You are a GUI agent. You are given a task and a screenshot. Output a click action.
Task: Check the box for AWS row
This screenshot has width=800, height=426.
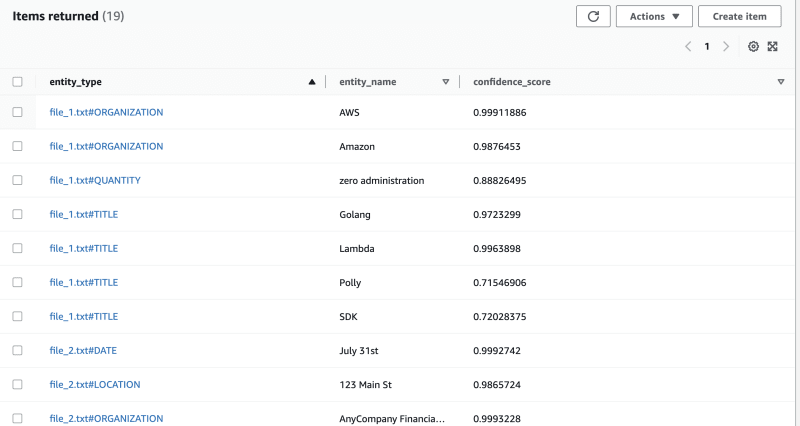tap(17, 112)
